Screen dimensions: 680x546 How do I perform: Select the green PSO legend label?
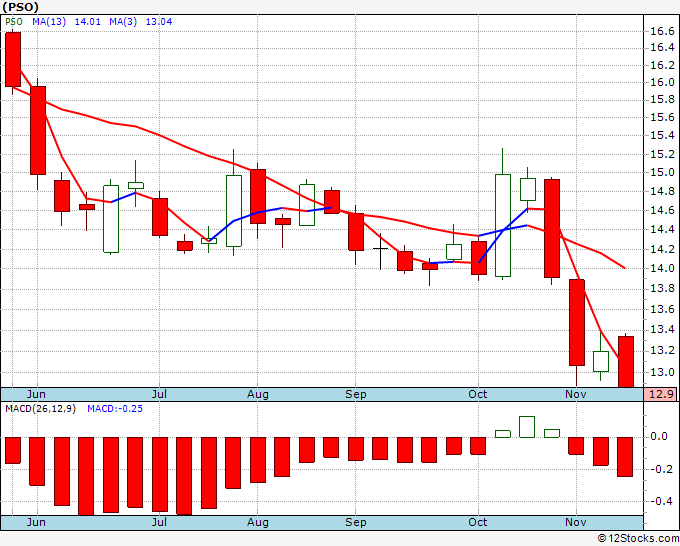[x=14, y=22]
